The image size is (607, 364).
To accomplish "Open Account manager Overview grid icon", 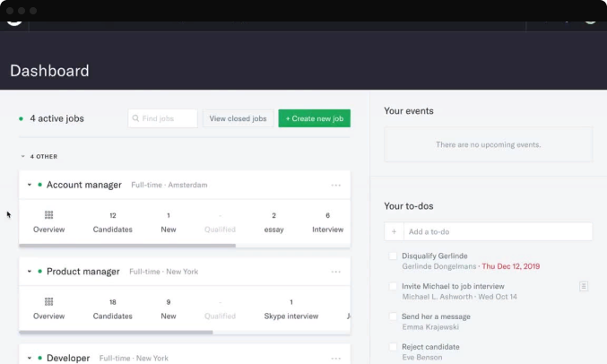I will [x=48, y=215].
